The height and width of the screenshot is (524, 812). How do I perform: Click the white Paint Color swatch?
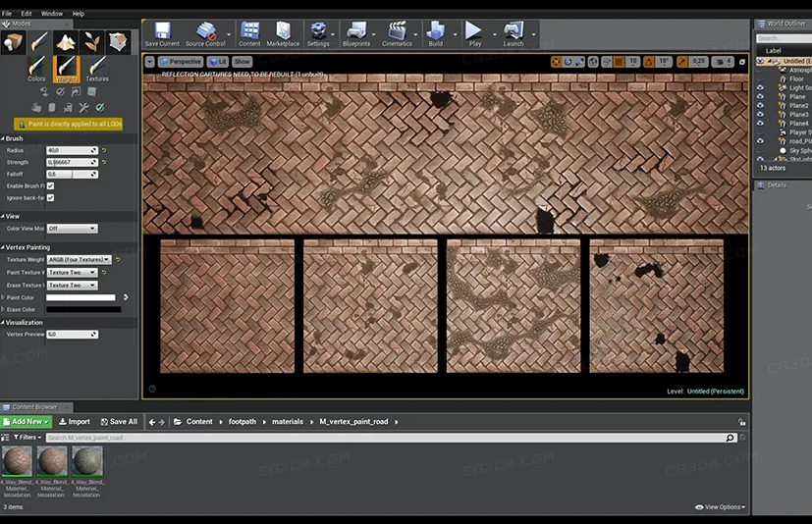coord(81,297)
